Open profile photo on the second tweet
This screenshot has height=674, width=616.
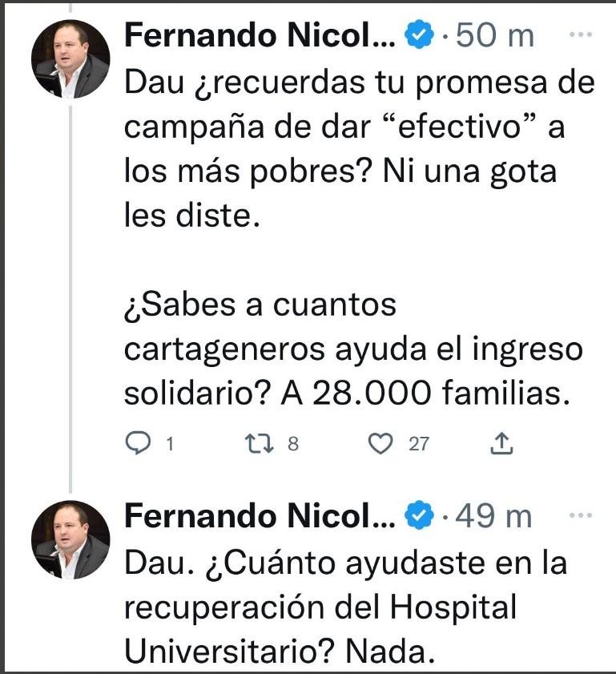point(70,539)
